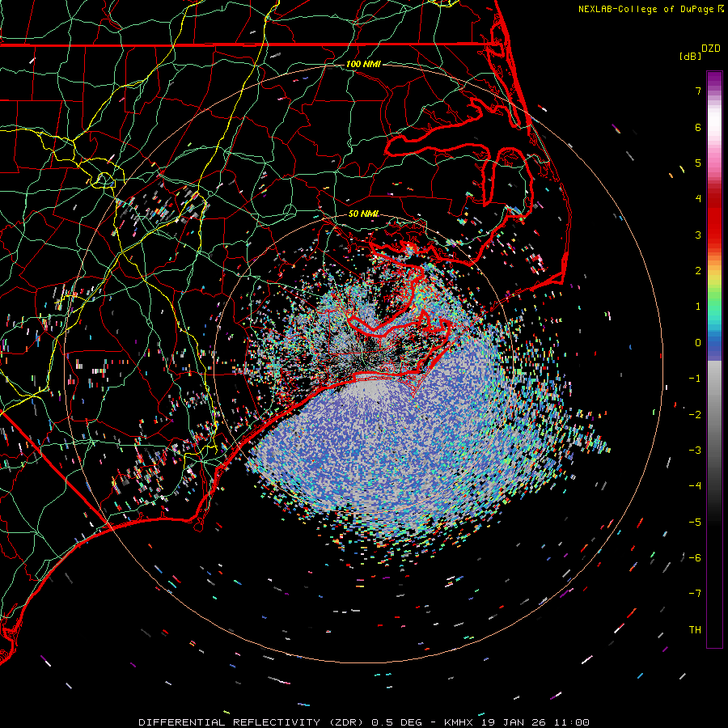728x728 pixels.
Task: Click the legend value -2
Action: tap(695, 415)
